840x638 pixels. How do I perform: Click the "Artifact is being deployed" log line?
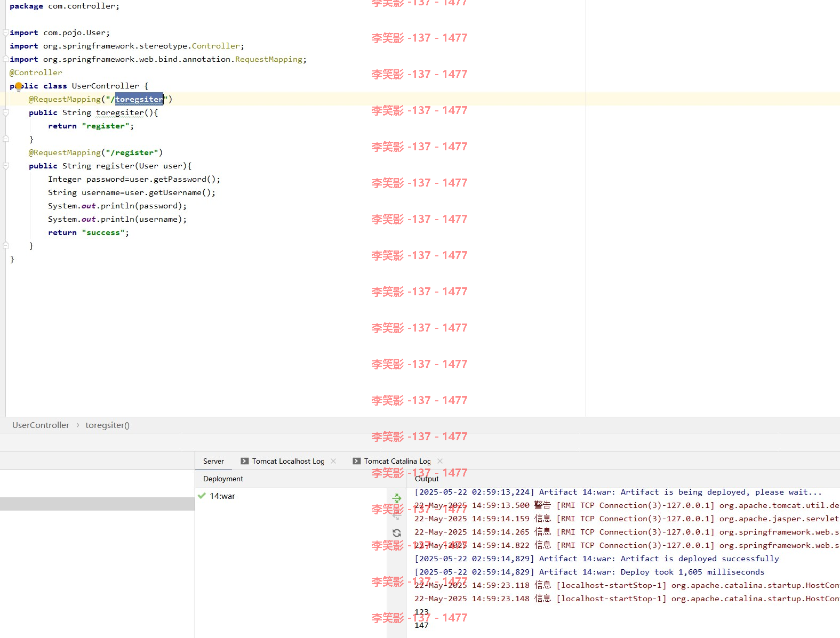click(618, 492)
